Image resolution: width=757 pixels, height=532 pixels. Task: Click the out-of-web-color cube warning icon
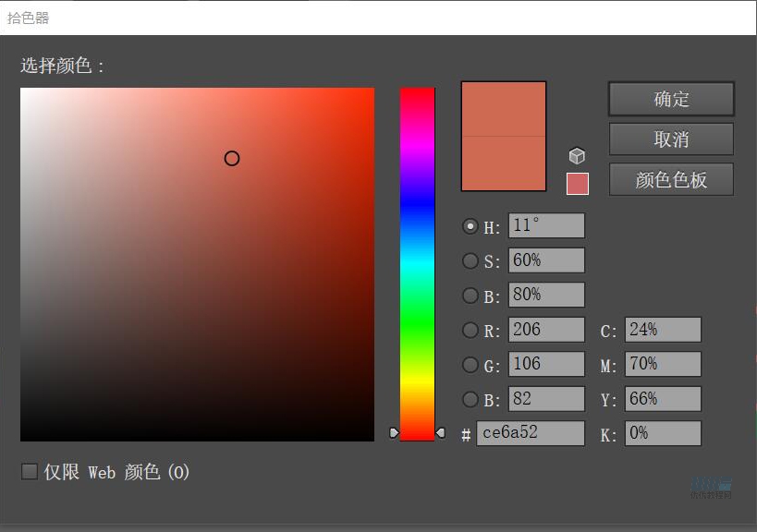577,155
